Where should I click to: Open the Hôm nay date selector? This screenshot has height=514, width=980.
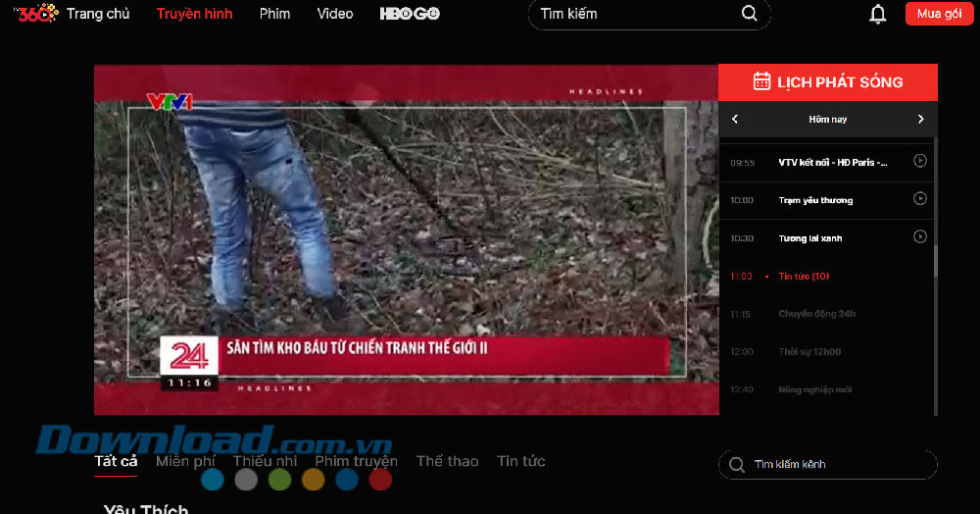pos(827,119)
